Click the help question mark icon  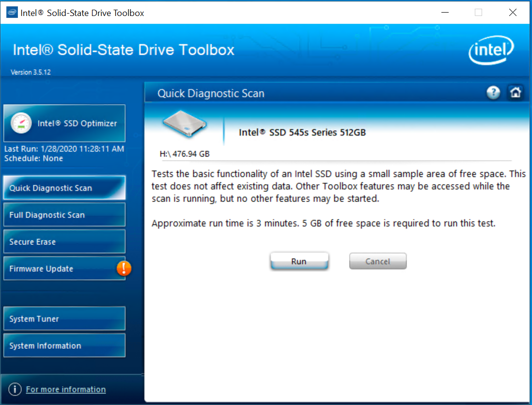pos(493,93)
